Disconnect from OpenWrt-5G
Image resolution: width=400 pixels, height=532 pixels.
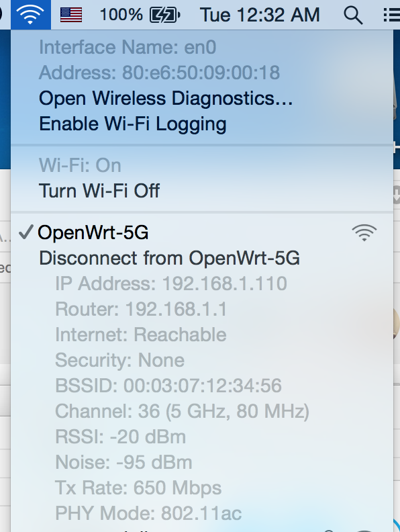pos(169,258)
